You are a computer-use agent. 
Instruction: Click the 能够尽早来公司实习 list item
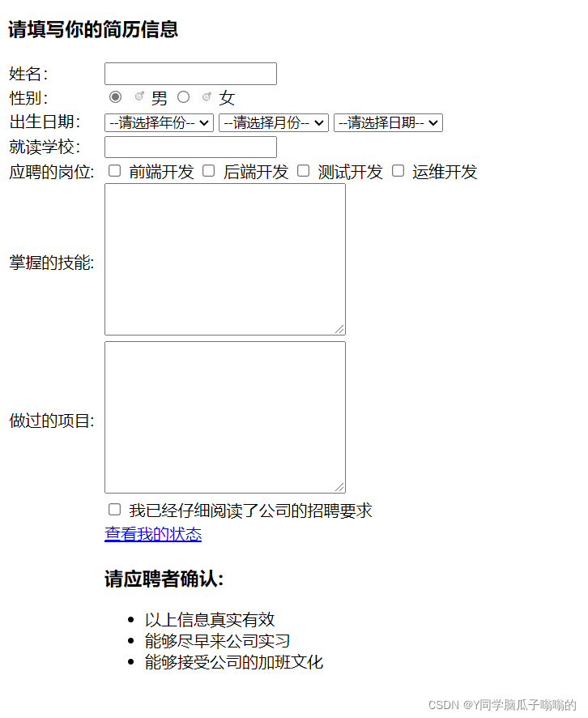coord(217,641)
